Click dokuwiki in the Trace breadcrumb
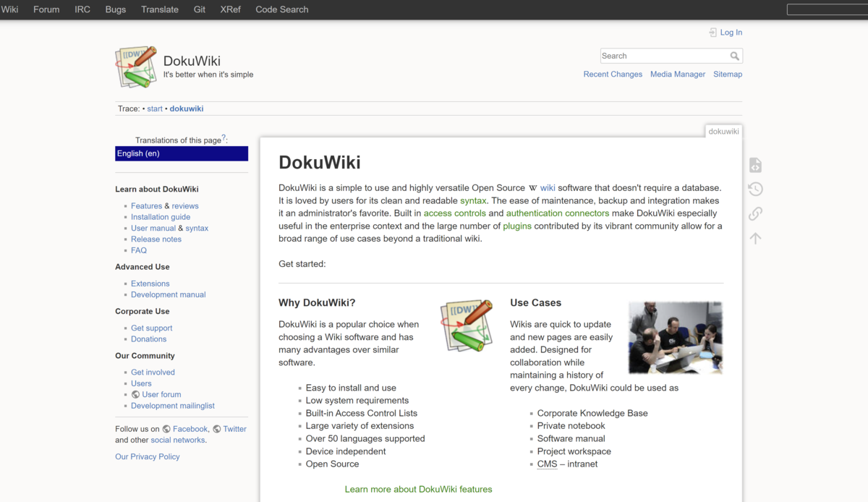Viewport: 868px width, 502px height. click(x=187, y=109)
